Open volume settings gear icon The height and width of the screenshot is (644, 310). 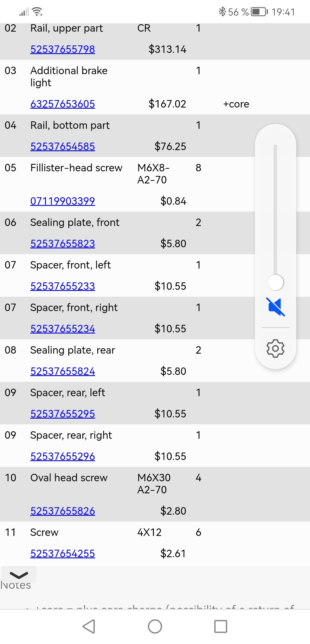click(x=276, y=348)
